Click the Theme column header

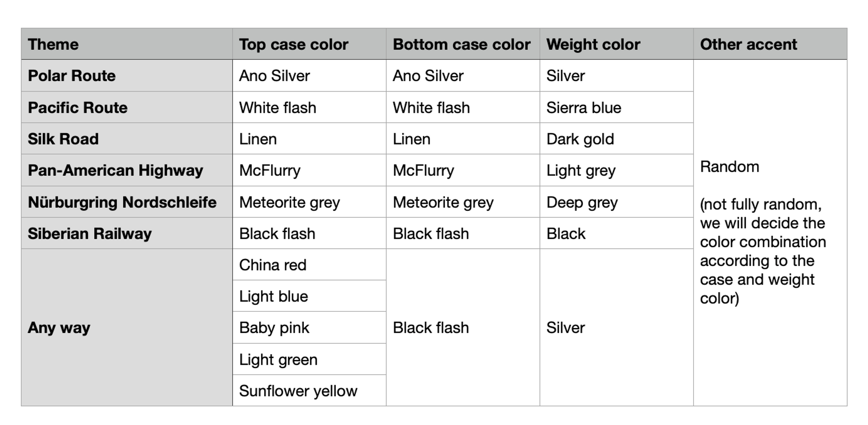pyautogui.click(x=53, y=44)
